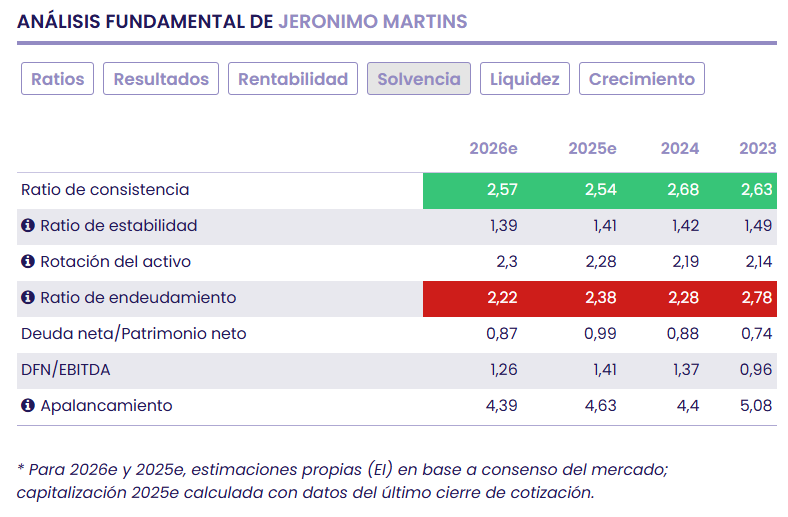The height and width of the screenshot is (517, 788).
Task: Click red 2,78 endeudamiento value cell
Action: click(757, 298)
